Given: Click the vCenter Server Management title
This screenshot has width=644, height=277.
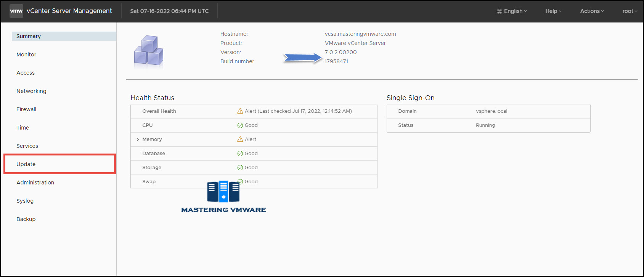Looking at the screenshot, I should [69, 11].
